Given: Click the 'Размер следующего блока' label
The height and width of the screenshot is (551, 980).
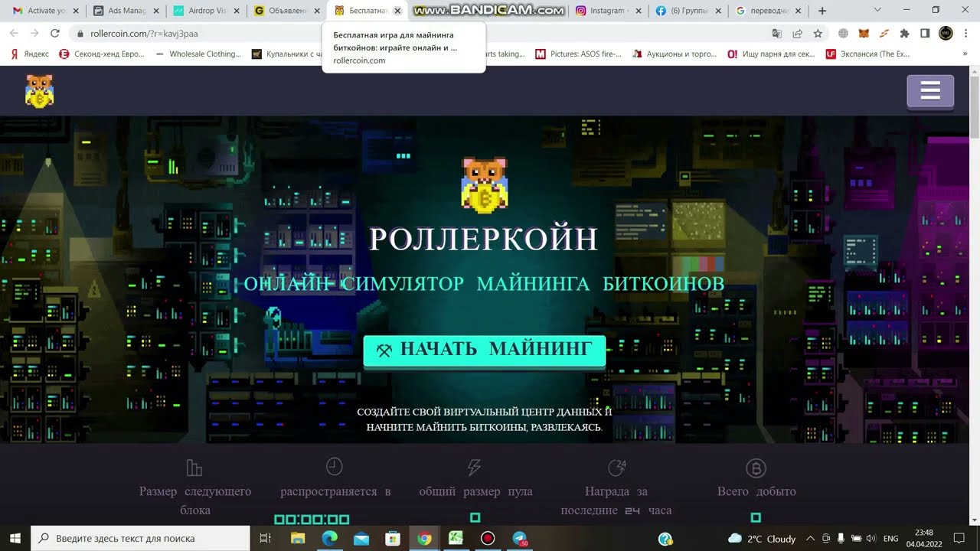Looking at the screenshot, I should 195,500.
